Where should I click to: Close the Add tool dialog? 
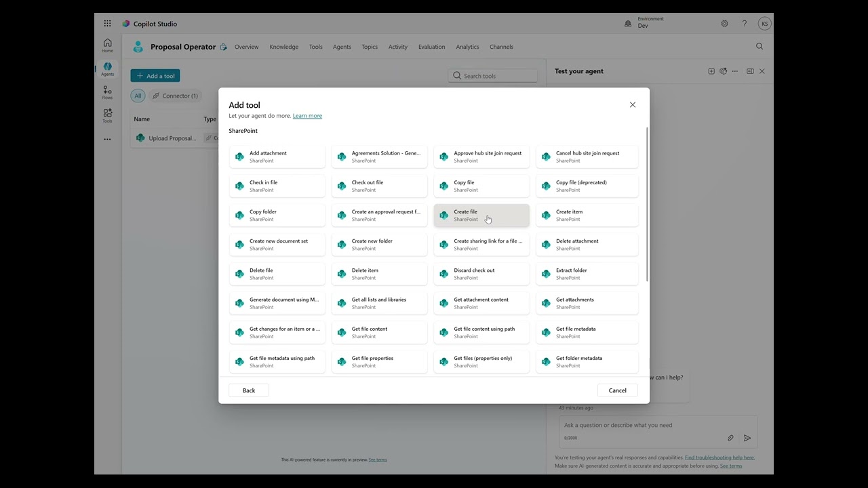(x=633, y=105)
